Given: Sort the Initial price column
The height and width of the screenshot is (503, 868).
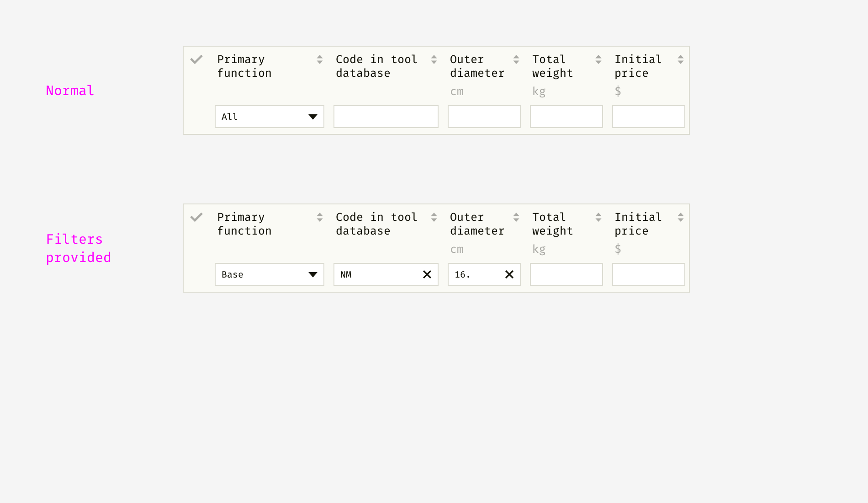Looking at the screenshot, I should click(x=680, y=59).
